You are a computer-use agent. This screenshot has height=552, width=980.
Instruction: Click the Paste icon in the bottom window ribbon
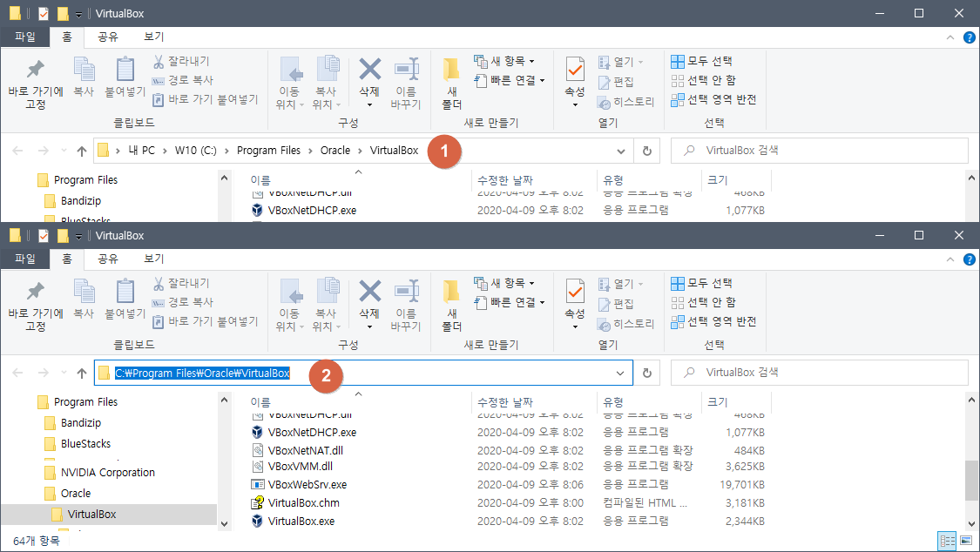pyautogui.click(x=125, y=291)
